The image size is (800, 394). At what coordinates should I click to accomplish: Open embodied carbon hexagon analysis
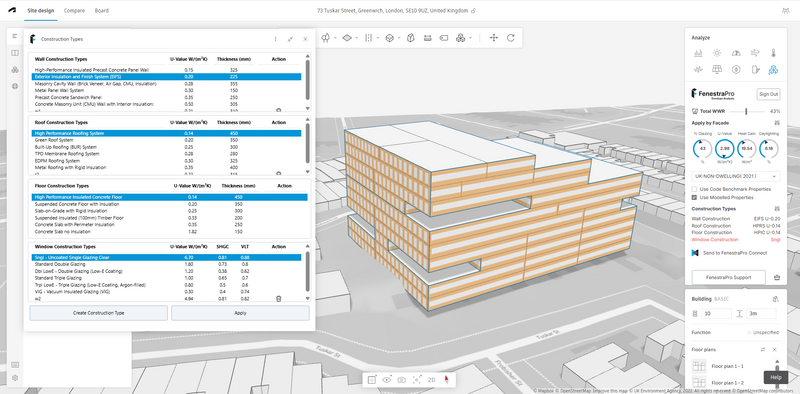tap(736, 69)
